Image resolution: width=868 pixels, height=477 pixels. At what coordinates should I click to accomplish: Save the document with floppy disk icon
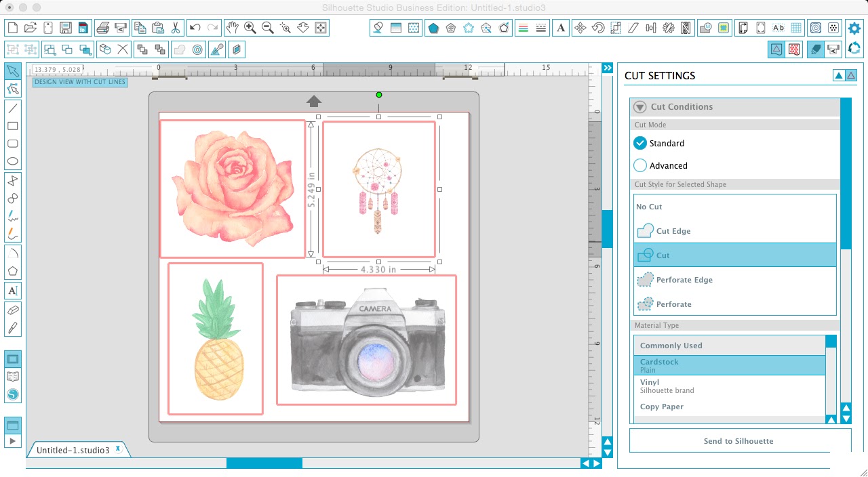click(x=65, y=28)
